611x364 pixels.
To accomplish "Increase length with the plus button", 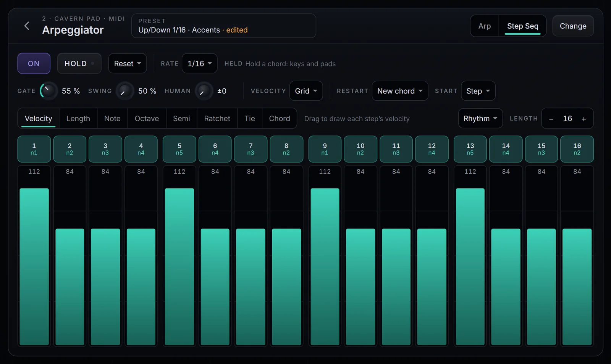I will click(584, 119).
